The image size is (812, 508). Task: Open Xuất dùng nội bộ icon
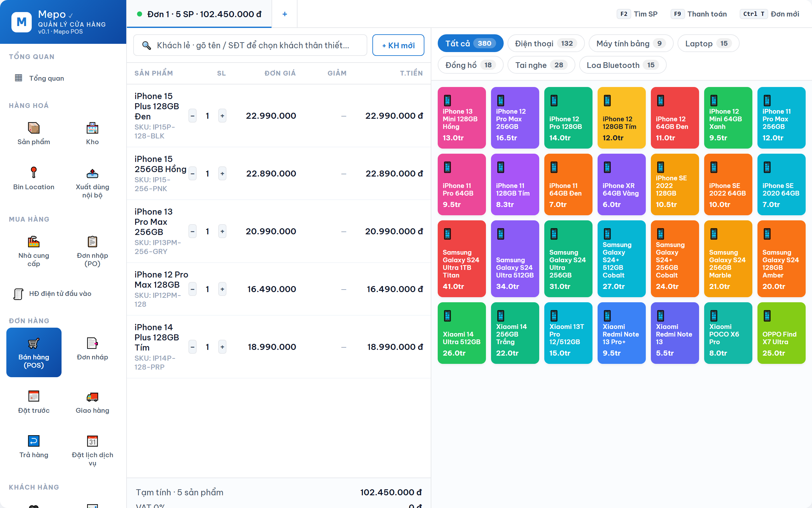click(x=92, y=173)
